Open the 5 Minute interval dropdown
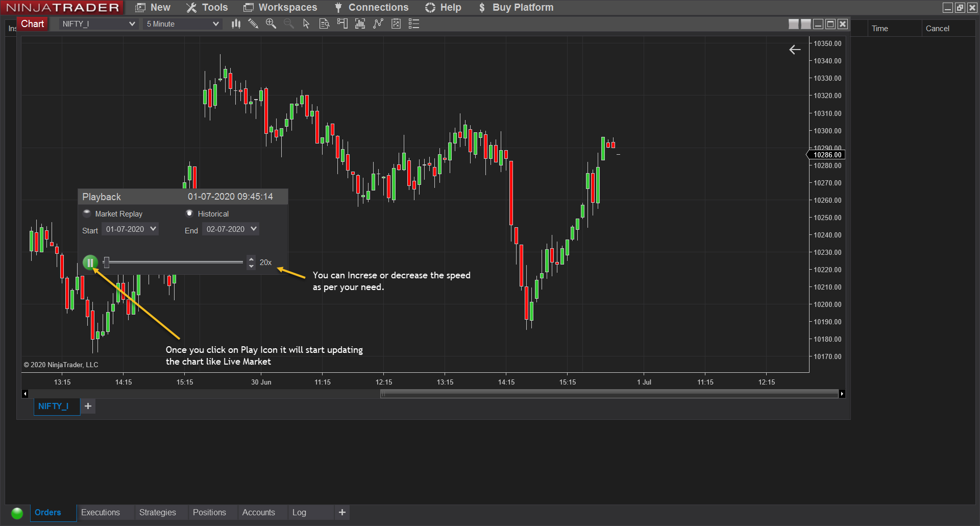This screenshot has width=980, height=526. point(182,24)
